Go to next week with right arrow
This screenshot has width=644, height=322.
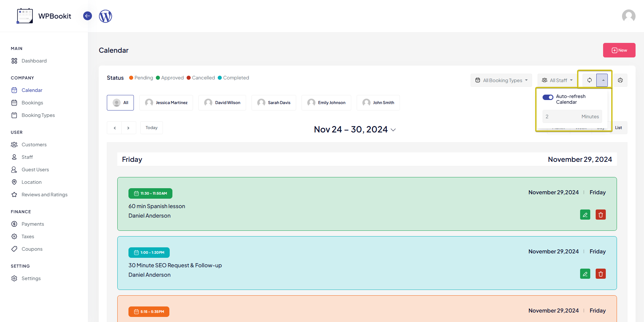coord(128,128)
